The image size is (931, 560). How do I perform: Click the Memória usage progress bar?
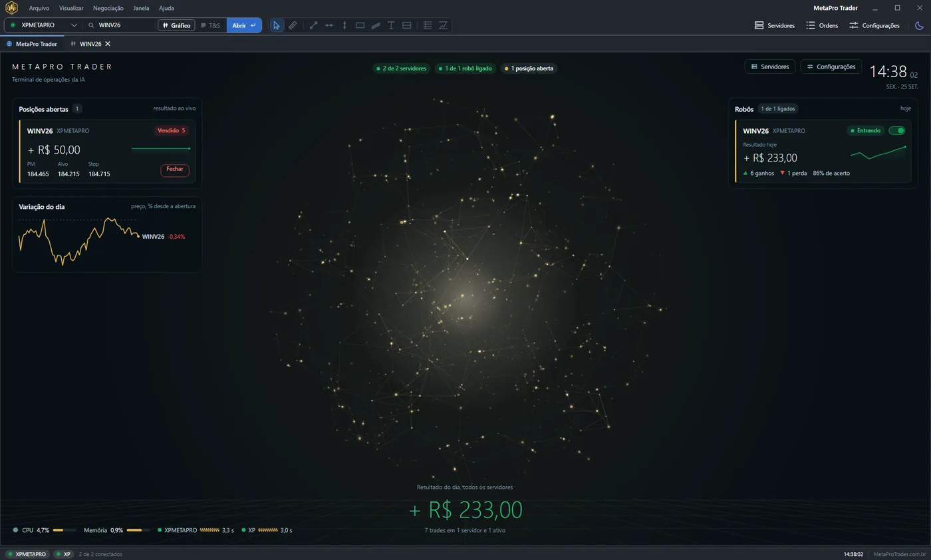coord(138,530)
